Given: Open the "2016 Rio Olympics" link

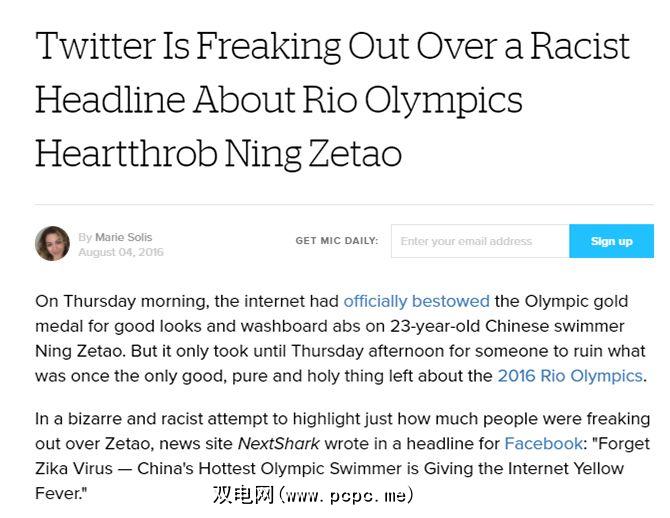Looking at the screenshot, I should (x=569, y=376).
